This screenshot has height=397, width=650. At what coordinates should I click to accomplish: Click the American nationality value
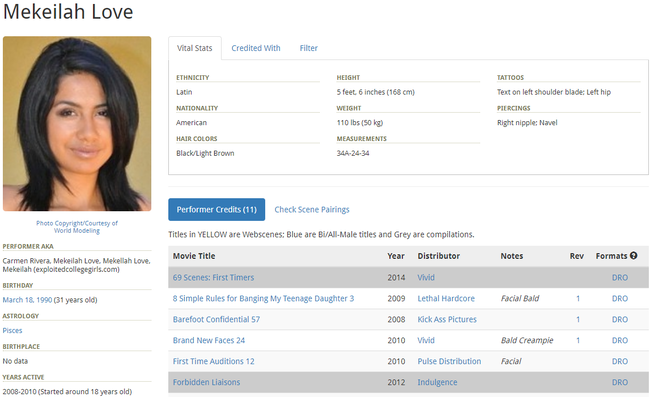191,122
